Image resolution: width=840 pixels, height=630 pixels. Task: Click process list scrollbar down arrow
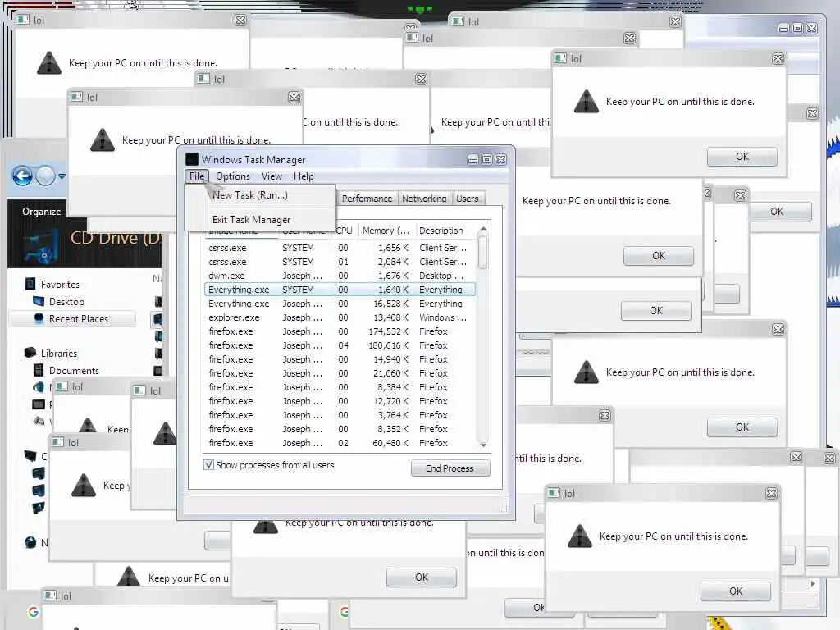(483, 445)
